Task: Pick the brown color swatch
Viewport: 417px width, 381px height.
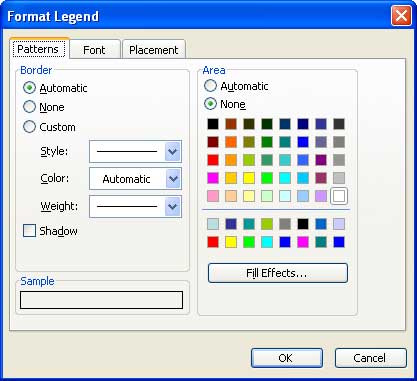Action: point(231,124)
